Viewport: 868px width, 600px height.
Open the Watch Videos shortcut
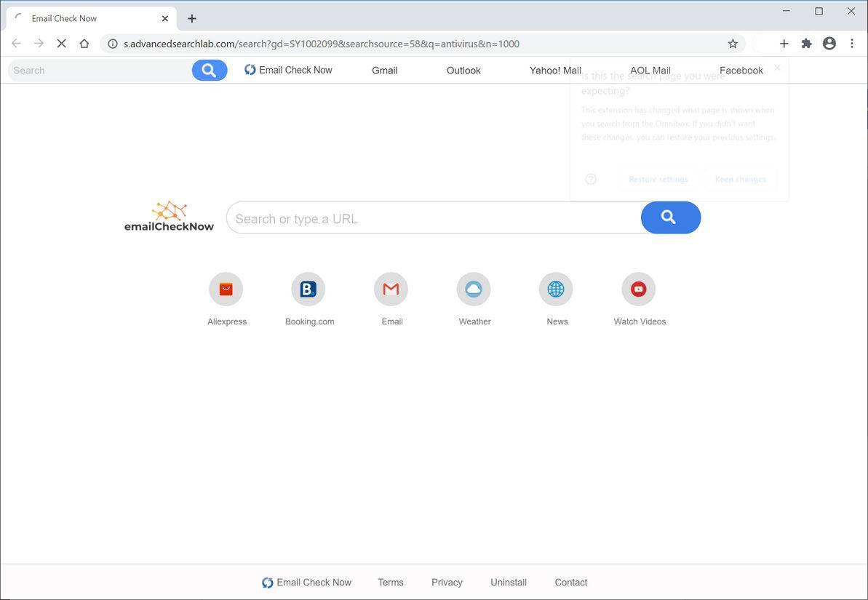tap(638, 289)
